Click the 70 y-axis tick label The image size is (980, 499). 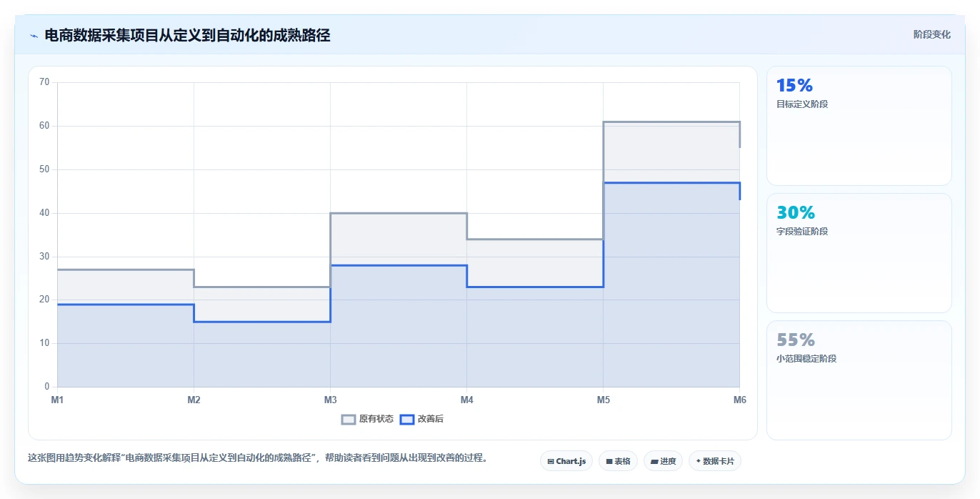click(44, 82)
